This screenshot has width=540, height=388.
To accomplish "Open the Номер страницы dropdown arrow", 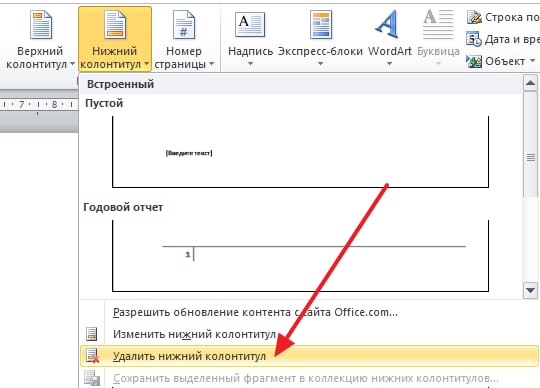I will click(x=211, y=64).
